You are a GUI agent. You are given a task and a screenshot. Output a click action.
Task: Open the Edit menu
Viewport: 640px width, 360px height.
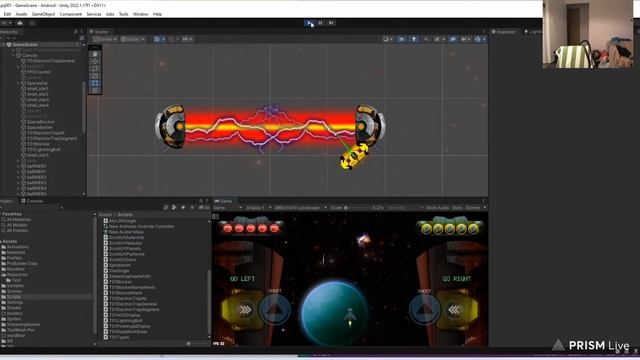click(x=7, y=14)
